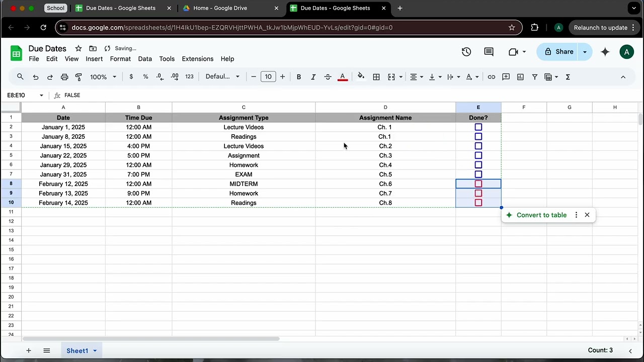Check the Done box for January 22
Viewport: 644px width, 362px height.
click(x=478, y=155)
